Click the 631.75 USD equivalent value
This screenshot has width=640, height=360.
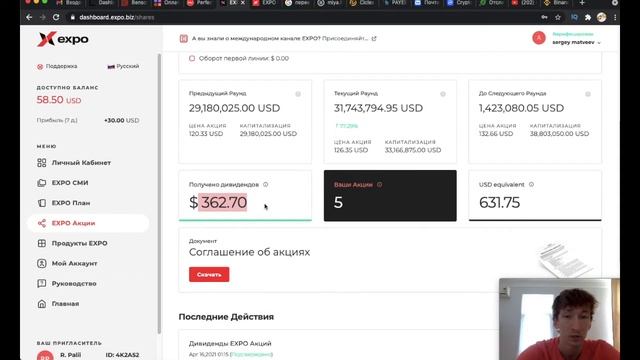click(x=499, y=202)
